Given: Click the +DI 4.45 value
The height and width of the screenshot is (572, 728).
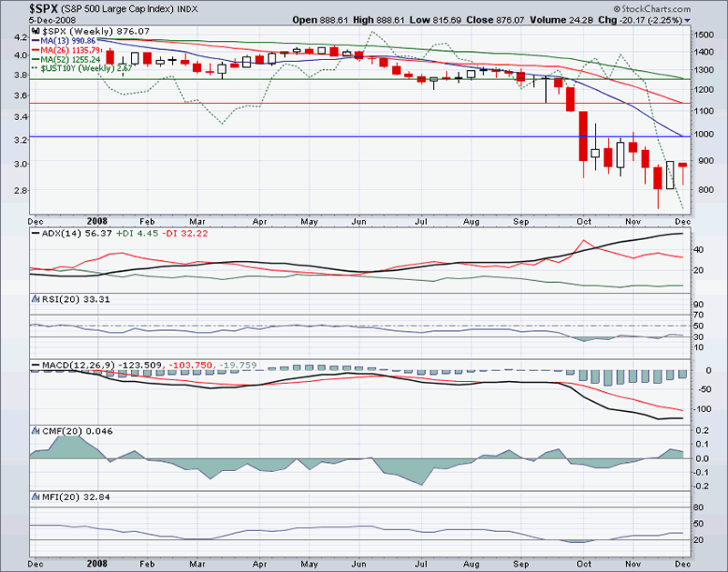Looking at the screenshot, I should (x=137, y=234).
